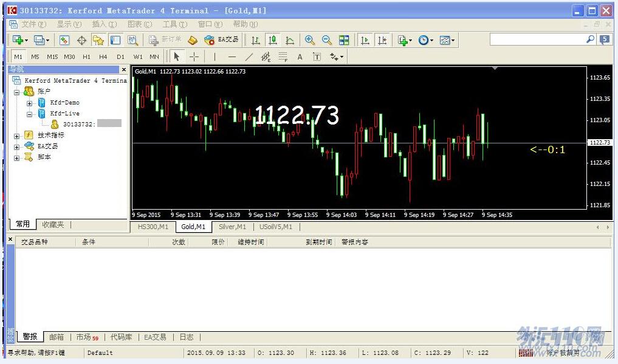Toggle chart shift
Viewport: 618px width, 364px height.
(382, 39)
